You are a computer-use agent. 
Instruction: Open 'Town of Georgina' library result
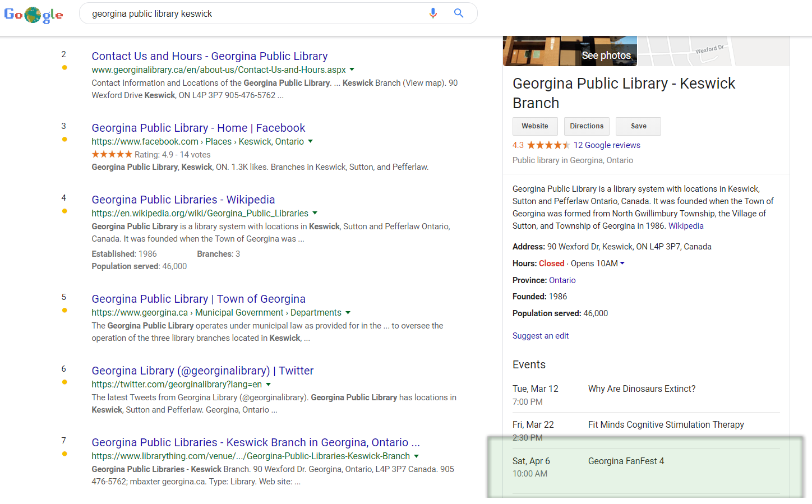199,299
